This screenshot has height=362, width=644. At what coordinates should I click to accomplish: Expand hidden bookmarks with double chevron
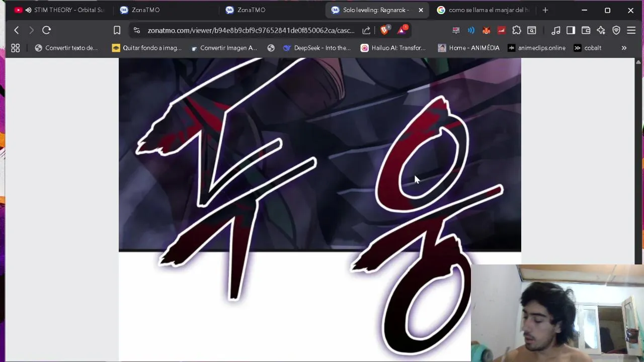(624, 48)
